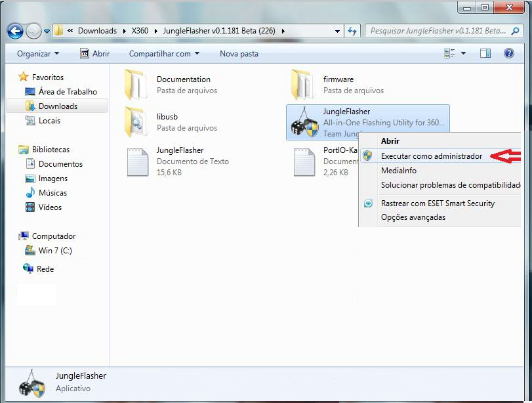
Task: Open Imagens library in the sidebar
Action: (x=53, y=179)
